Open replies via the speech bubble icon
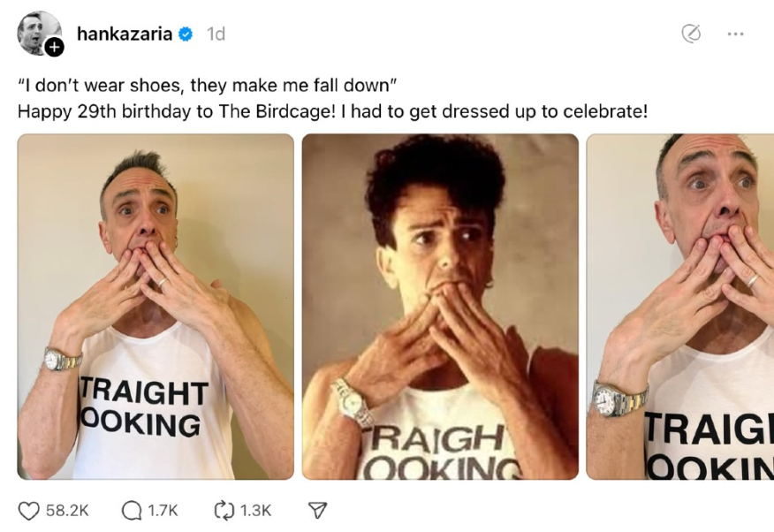Viewport: 774px width, 532px height. pos(133,509)
